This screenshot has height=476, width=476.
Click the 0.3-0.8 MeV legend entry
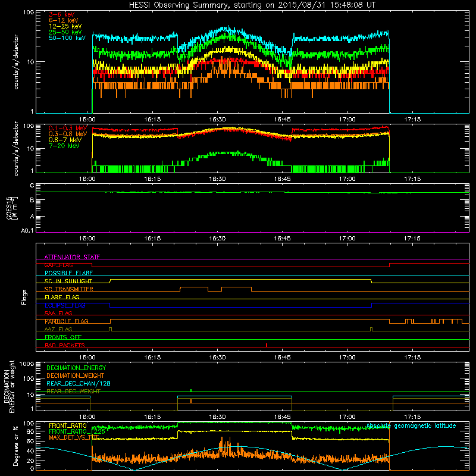tap(68, 134)
